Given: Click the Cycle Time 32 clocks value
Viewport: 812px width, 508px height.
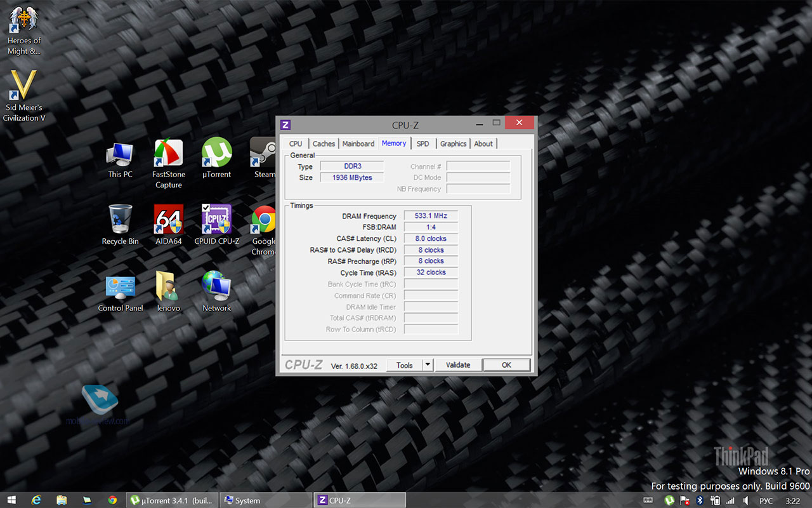Looking at the screenshot, I should point(431,272).
